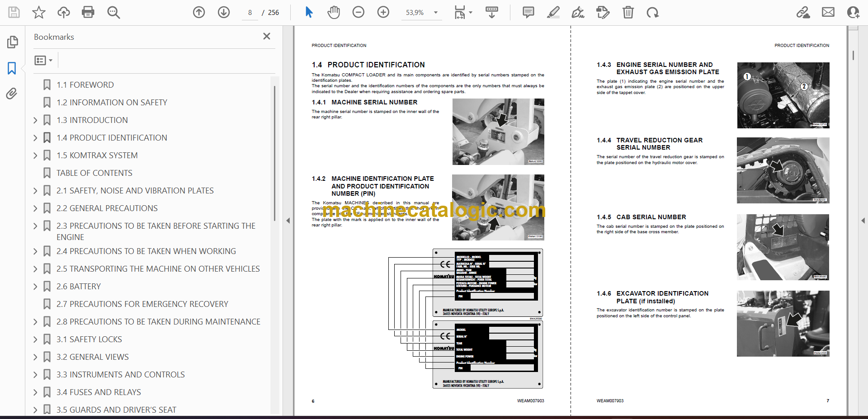868x419 pixels.
Task: Open the attachments paperclip panel
Action: pyautogui.click(x=12, y=94)
